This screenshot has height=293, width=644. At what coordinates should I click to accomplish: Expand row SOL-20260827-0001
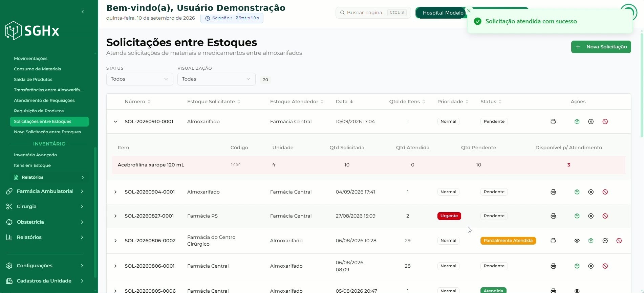tap(115, 216)
